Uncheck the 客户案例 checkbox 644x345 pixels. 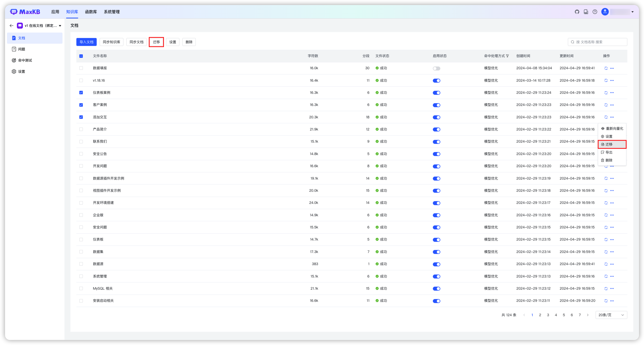pyautogui.click(x=81, y=105)
